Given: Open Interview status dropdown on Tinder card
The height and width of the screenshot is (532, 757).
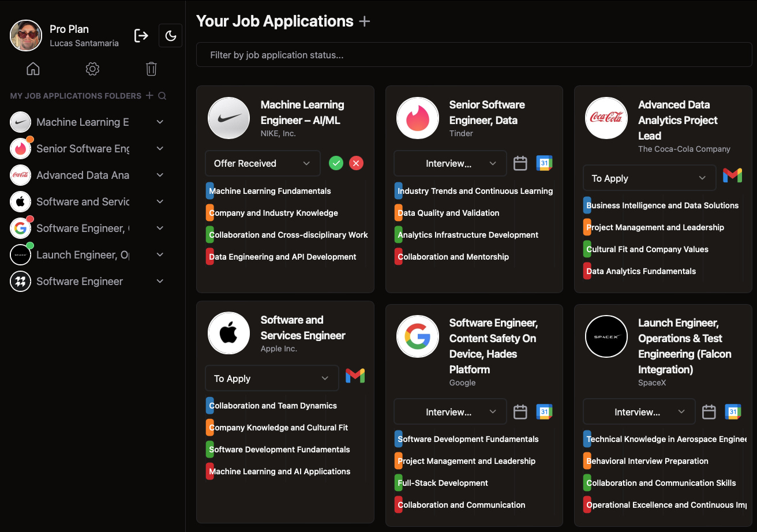Looking at the screenshot, I should coord(450,163).
